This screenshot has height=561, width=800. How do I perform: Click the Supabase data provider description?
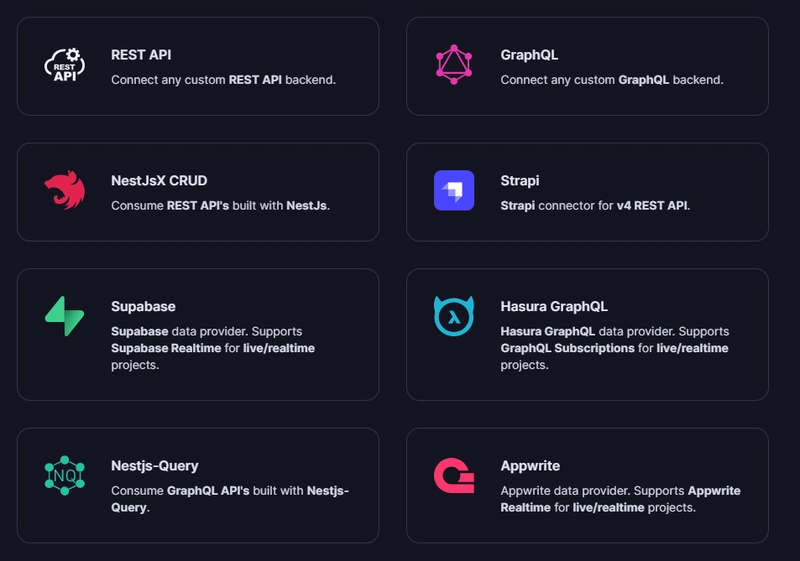click(213, 348)
